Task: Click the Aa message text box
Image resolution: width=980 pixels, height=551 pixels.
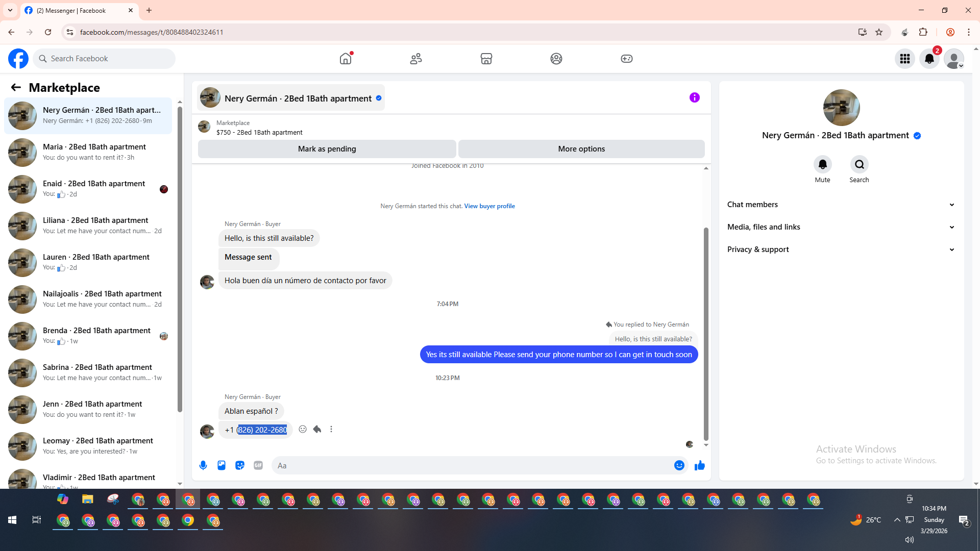Action: [472, 465]
